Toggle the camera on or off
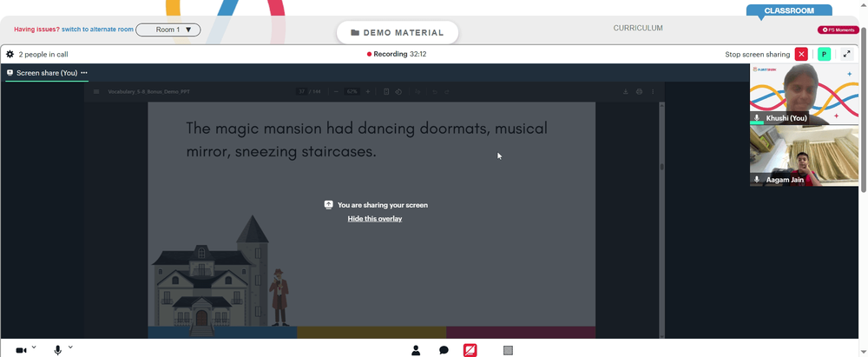Screen dimensions: 868x357 pos(21,350)
